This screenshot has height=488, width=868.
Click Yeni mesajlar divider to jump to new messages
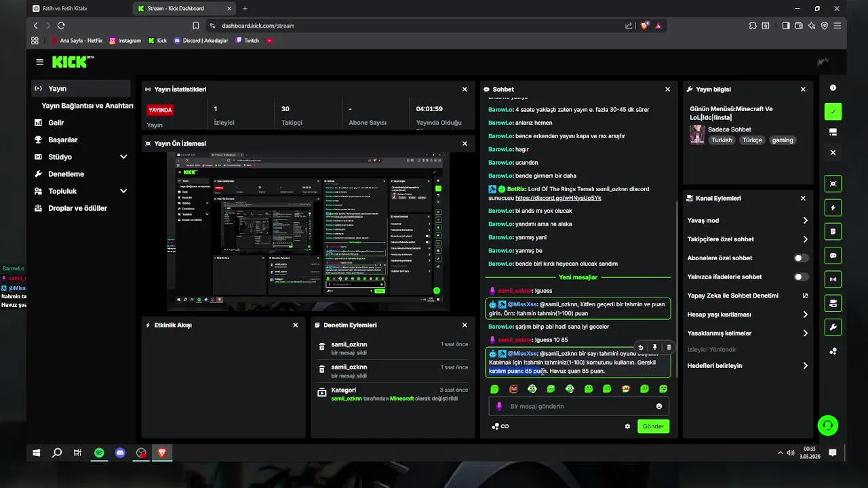click(578, 277)
